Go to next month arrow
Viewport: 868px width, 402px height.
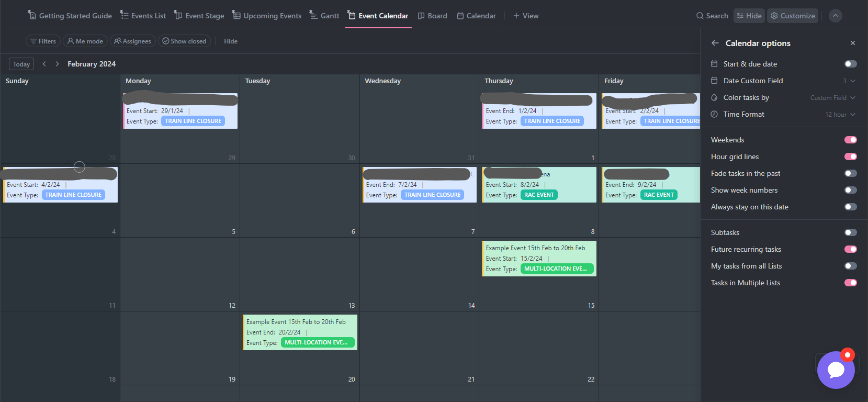coord(57,64)
